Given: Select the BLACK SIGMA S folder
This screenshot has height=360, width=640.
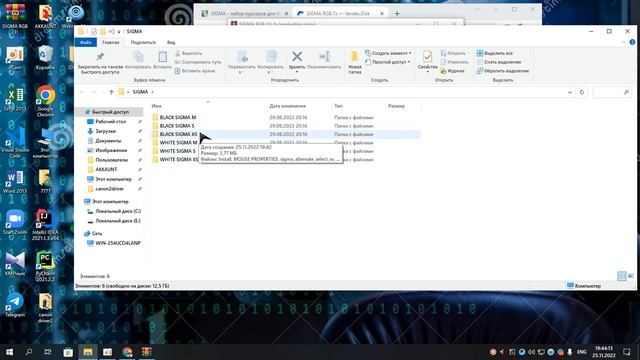Looking at the screenshot, I should pos(177,126).
